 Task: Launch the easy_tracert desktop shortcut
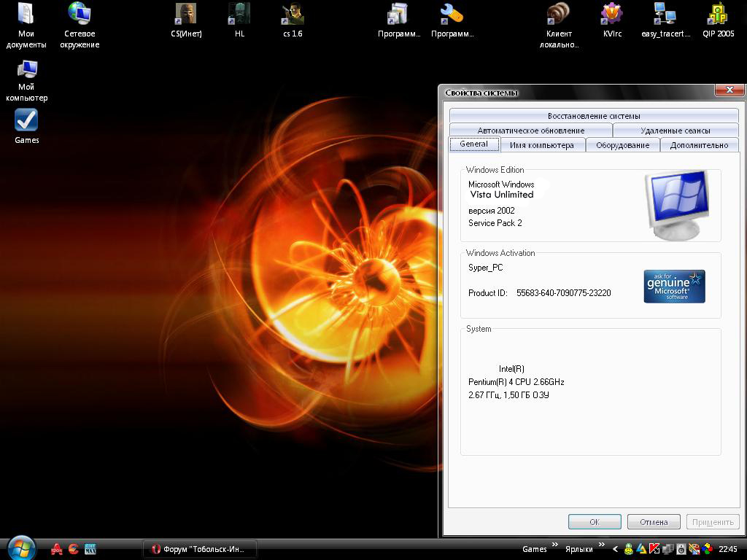pos(665,20)
